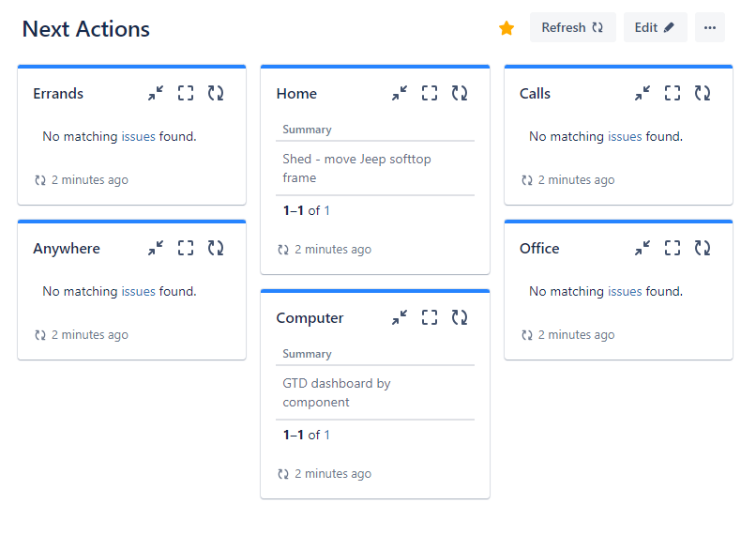Open issue Shed - move Jeep softtop frame
Image resolution: width=756 pixels, height=536 pixels.
click(x=356, y=168)
